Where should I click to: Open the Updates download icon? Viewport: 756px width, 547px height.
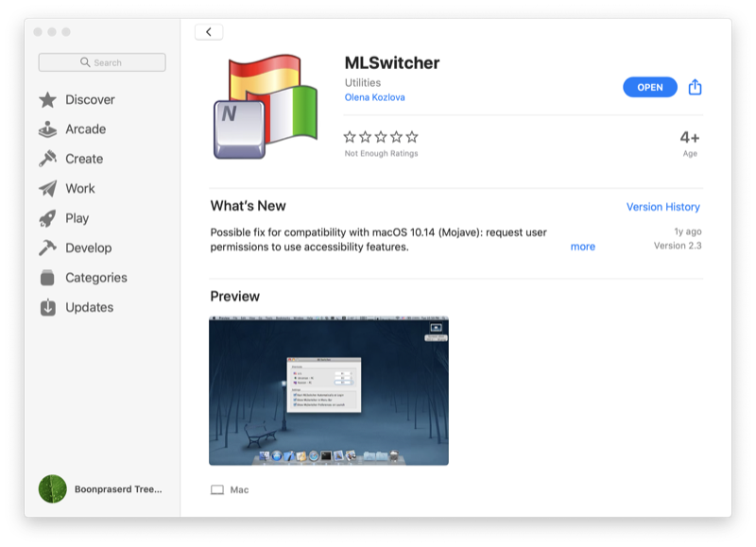click(x=48, y=307)
